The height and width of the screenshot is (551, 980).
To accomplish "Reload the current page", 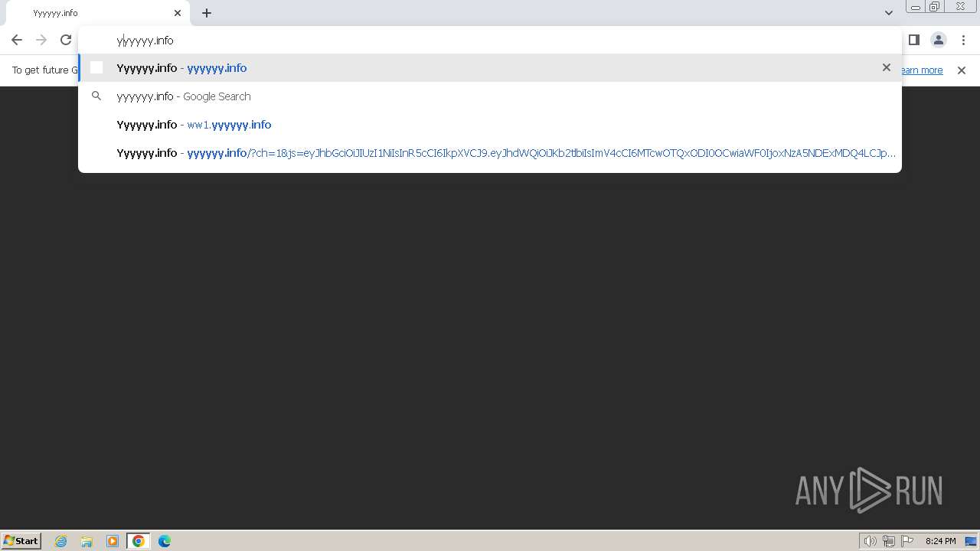I will [x=66, y=40].
